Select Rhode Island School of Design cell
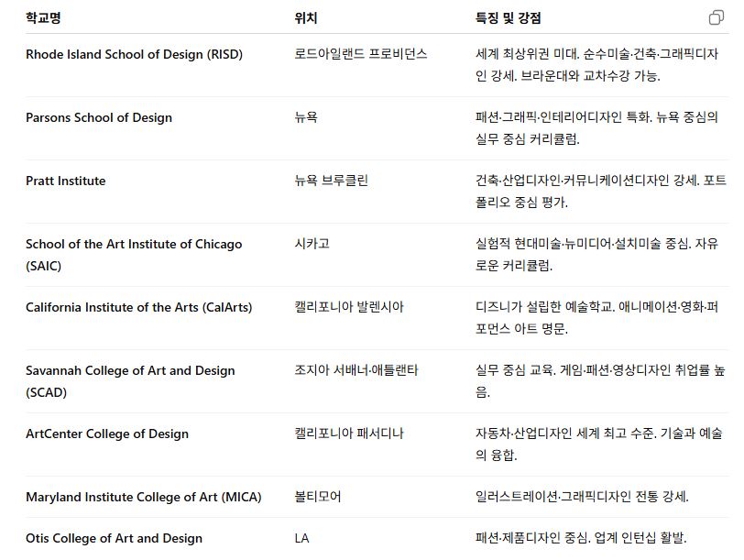Screen dimensions: 744x560 (134, 54)
